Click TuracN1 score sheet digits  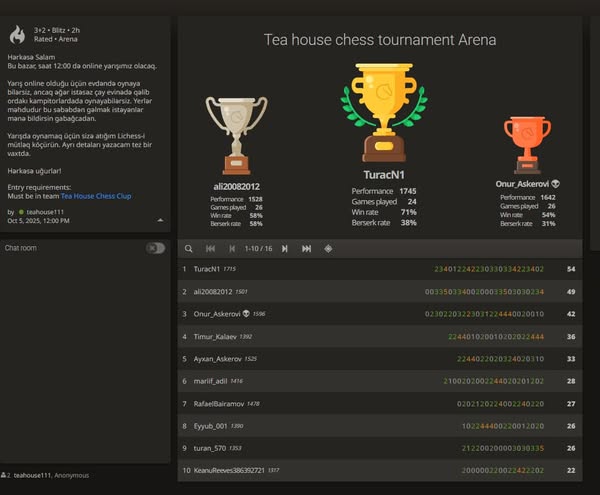click(x=489, y=269)
